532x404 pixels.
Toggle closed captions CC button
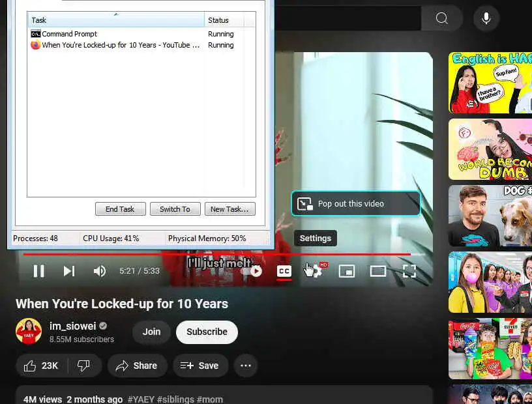[x=284, y=271]
